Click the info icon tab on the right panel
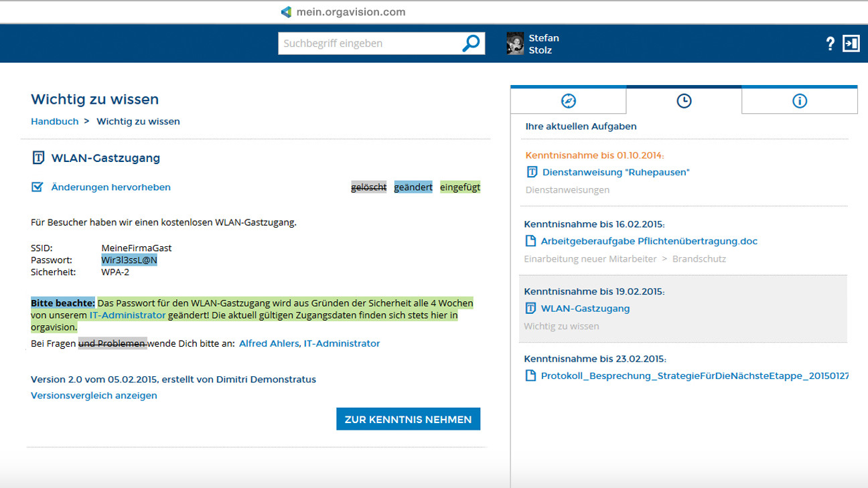Viewport: 868px width, 488px height. coord(799,100)
